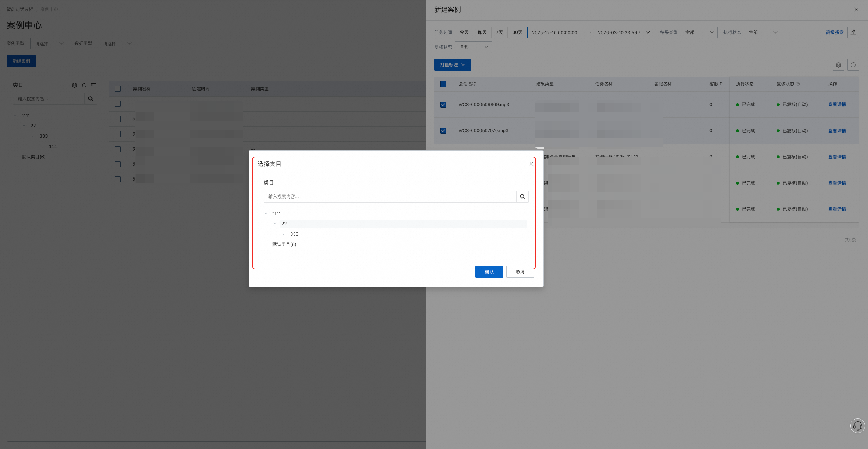
Task: Open table settings gear in new case panel
Action: pos(838,65)
